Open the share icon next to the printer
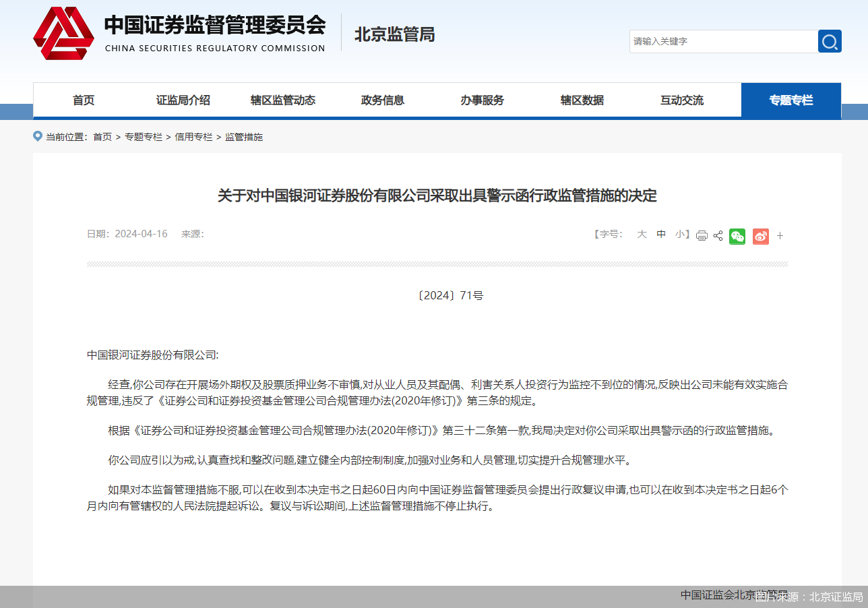 pos(718,235)
